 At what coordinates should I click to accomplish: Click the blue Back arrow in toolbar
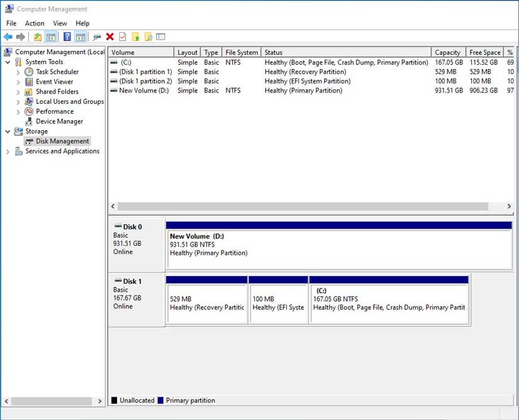click(8, 37)
